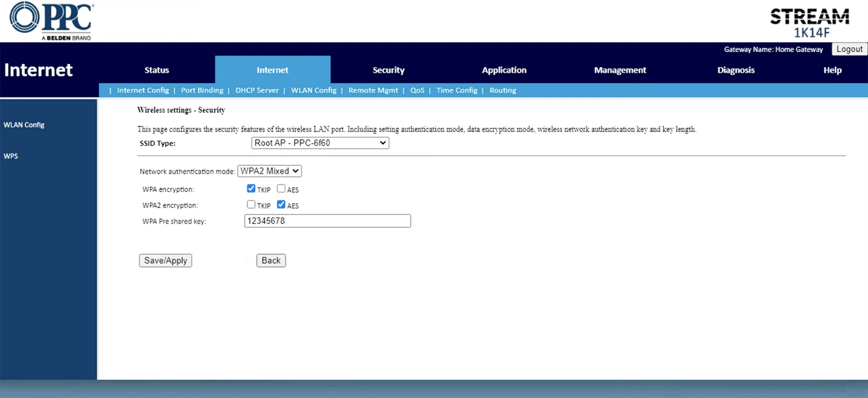Screen dimensions: 868x398
Task: Open the Diagnosis tab
Action: pyautogui.click(x=735, y=70)
